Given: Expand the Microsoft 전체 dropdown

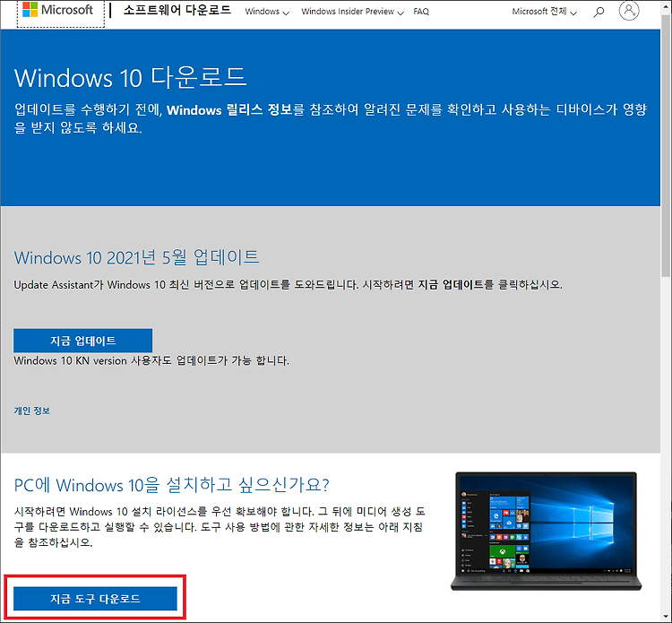Looking at the screenshot, I should 544,12.
